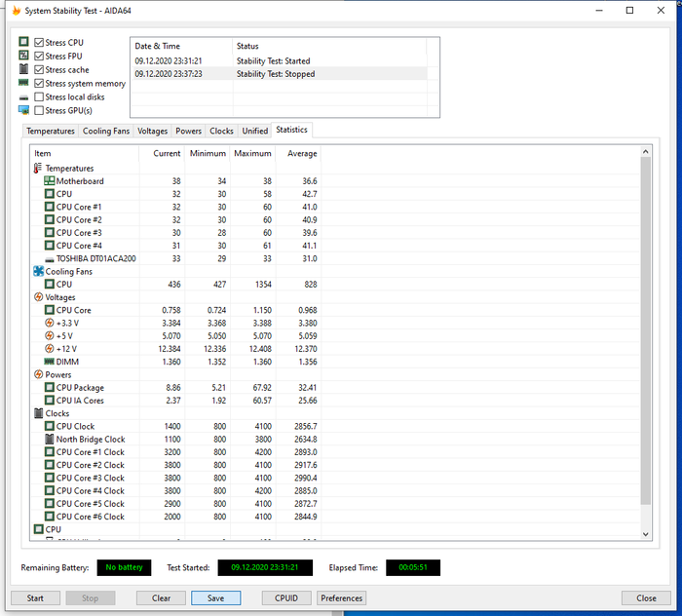This screenshot has width=682, height=616.
Task: Switch to the Voltages tab
Action: [152, 131]
